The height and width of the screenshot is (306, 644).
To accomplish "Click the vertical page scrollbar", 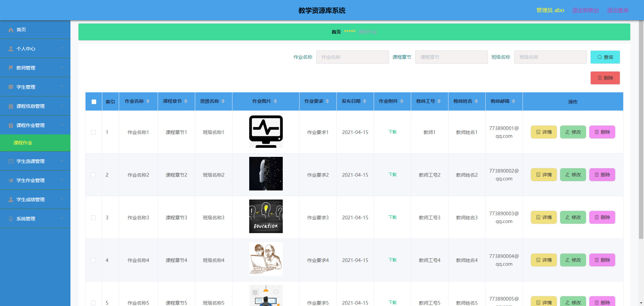I will (x=641, y=134).
